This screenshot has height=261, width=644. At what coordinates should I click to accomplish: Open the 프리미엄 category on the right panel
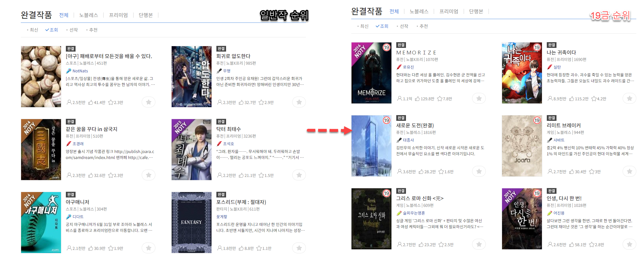point(448,12)
